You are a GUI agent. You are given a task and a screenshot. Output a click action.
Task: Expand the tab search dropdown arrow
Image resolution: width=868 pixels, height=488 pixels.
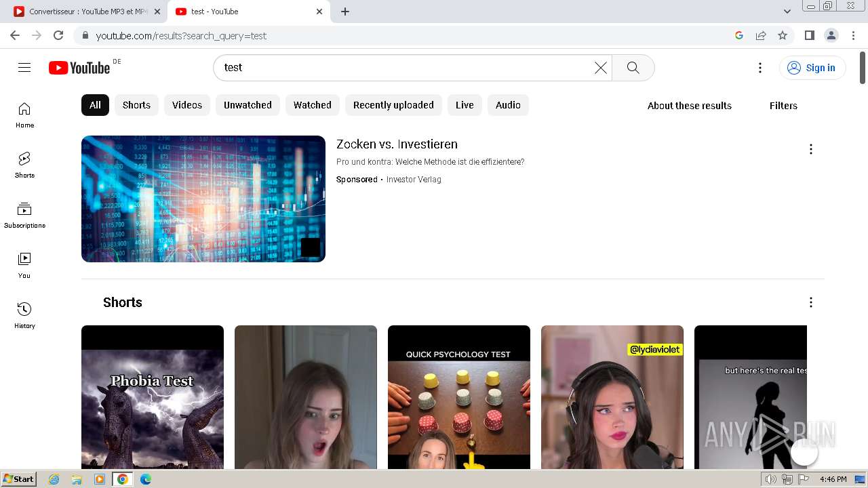click(x=787, y=12)
